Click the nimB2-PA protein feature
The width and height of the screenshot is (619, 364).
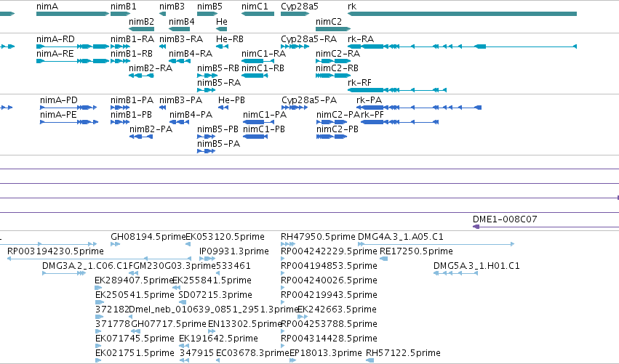[141, 137]
